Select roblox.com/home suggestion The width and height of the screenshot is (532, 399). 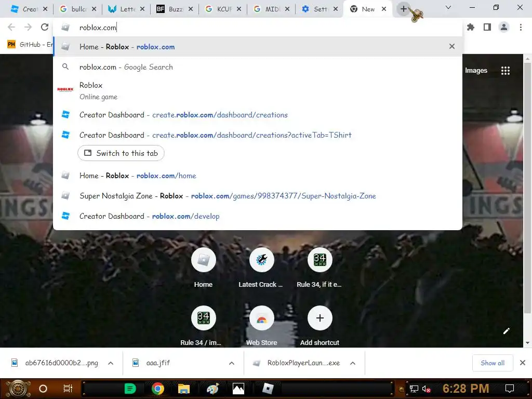pos(258,176)
